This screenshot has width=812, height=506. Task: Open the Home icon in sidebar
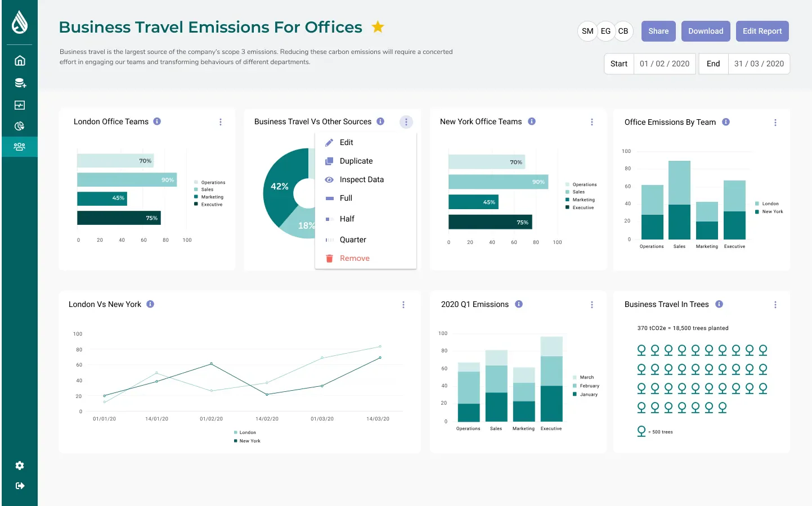point(20,61)
